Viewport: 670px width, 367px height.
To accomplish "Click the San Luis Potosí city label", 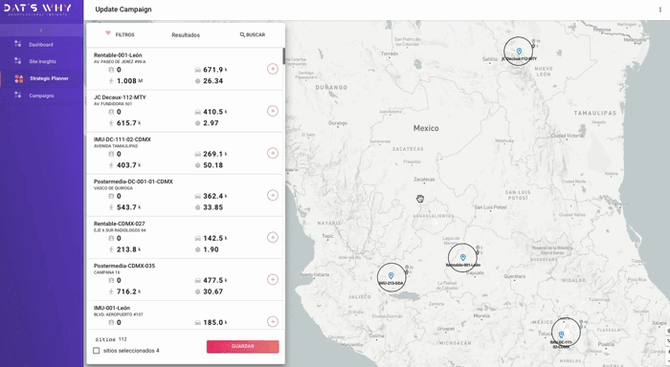I will 490,207.
